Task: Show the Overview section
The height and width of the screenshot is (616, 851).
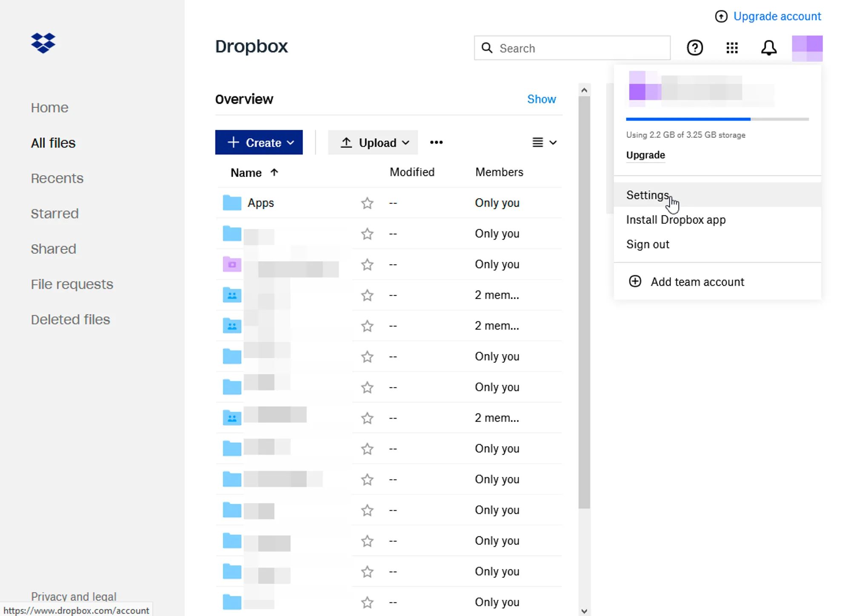Action: pos(541,99)
